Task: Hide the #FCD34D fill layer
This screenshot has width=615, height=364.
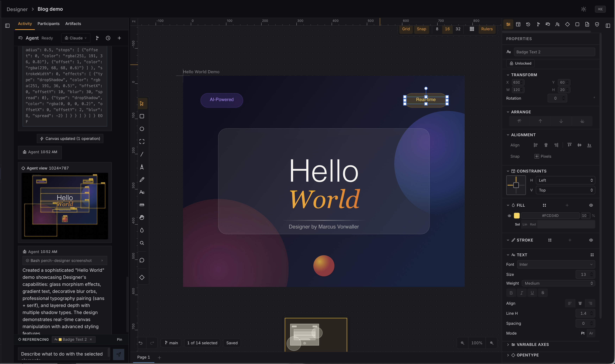Action: click(x=509, y=216)
